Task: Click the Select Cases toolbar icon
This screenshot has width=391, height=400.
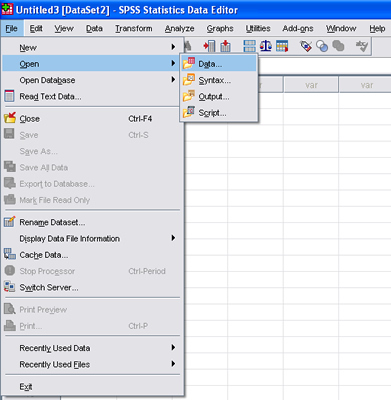Action: coord(282,46)
